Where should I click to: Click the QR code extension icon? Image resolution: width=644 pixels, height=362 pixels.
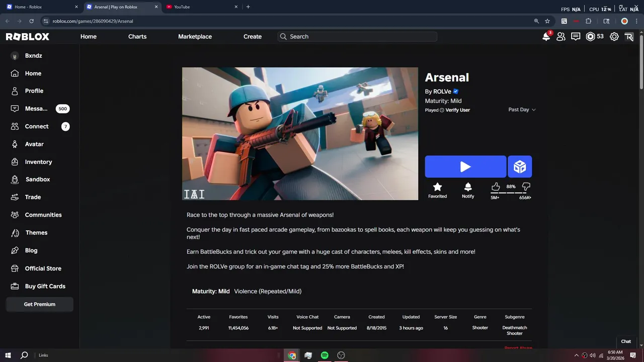[x=564, y=21]
